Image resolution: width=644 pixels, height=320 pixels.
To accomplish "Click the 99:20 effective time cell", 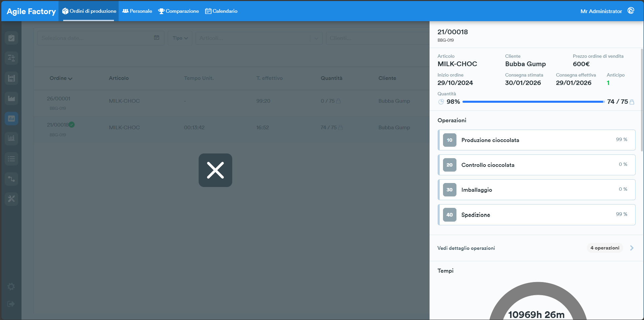I will click(x=263, y=101).
